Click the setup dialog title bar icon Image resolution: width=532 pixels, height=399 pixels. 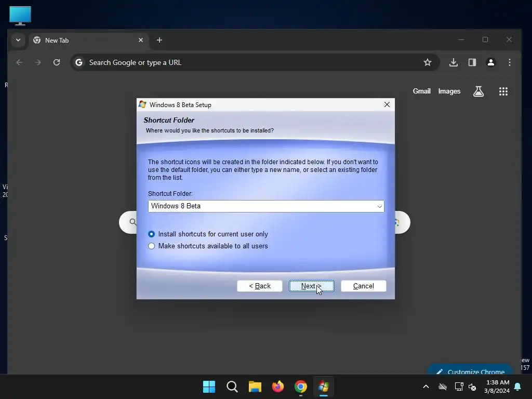pos(142,104)
